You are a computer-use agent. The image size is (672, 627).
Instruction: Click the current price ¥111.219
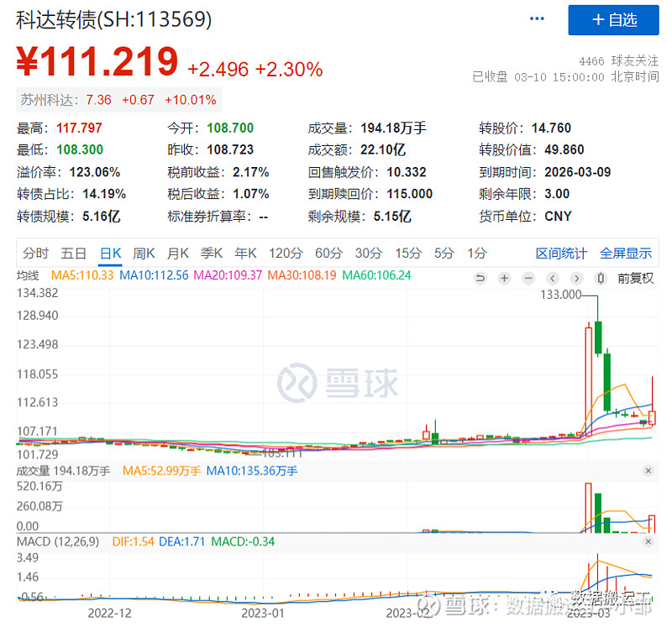(97, 61)
